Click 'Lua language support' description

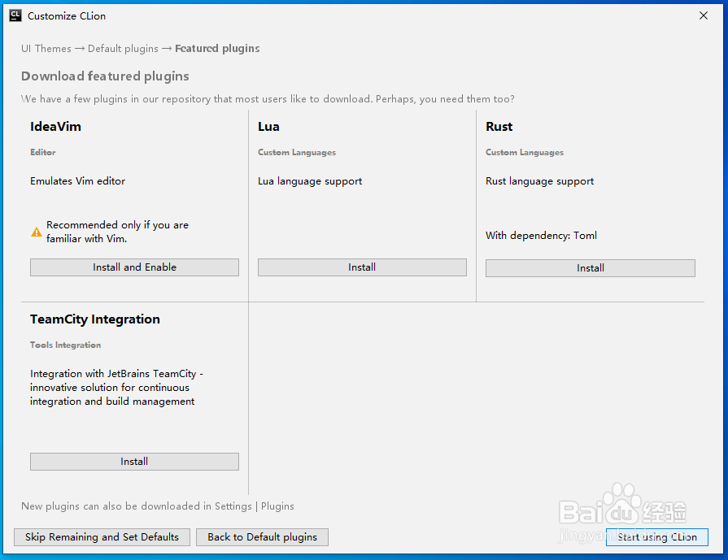[310, 181]
